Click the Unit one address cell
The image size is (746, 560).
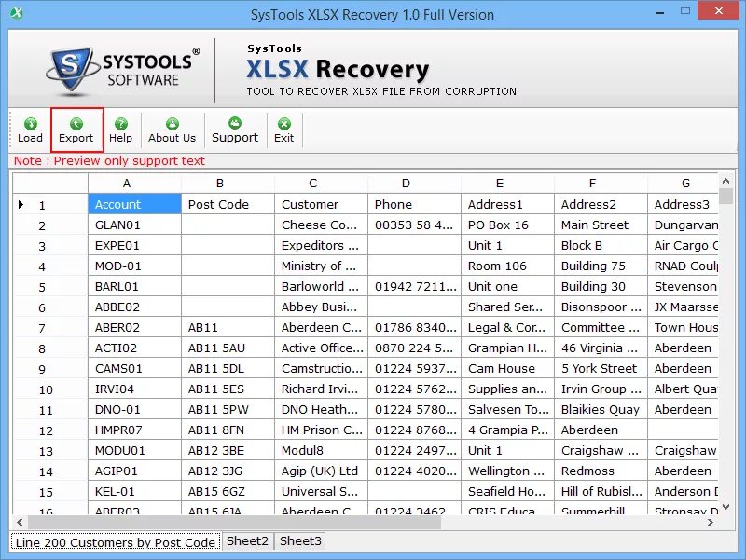(x=507, y=286)
